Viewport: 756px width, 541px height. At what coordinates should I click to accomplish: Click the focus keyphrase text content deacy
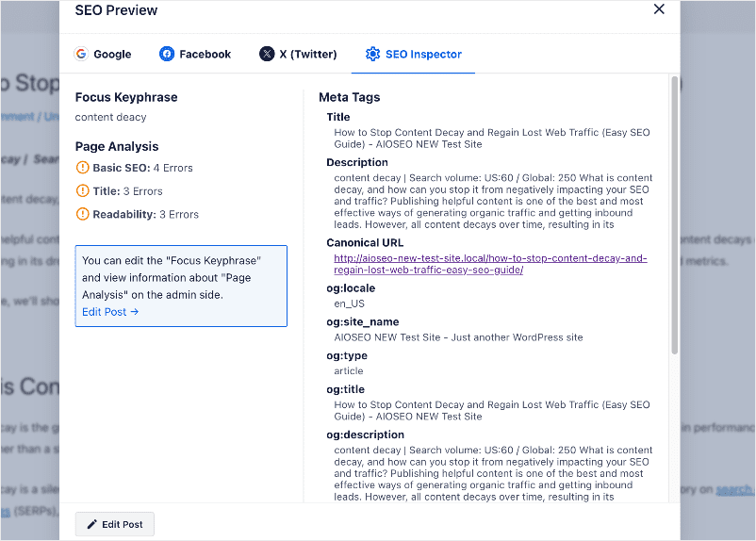coord(110,117)
